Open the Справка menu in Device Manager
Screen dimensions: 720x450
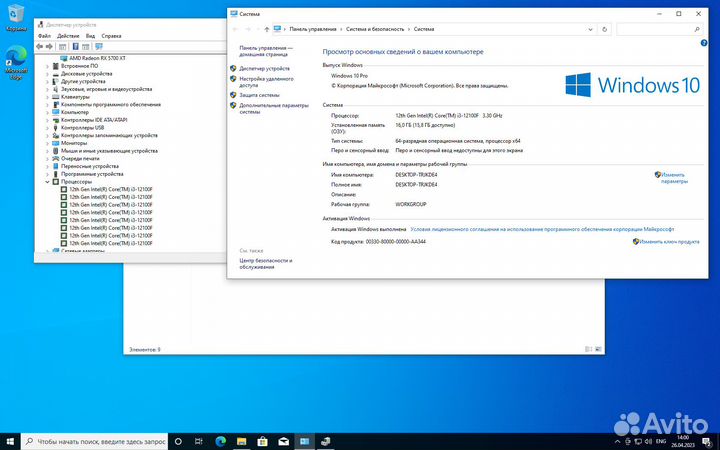[x=111, y=36]
